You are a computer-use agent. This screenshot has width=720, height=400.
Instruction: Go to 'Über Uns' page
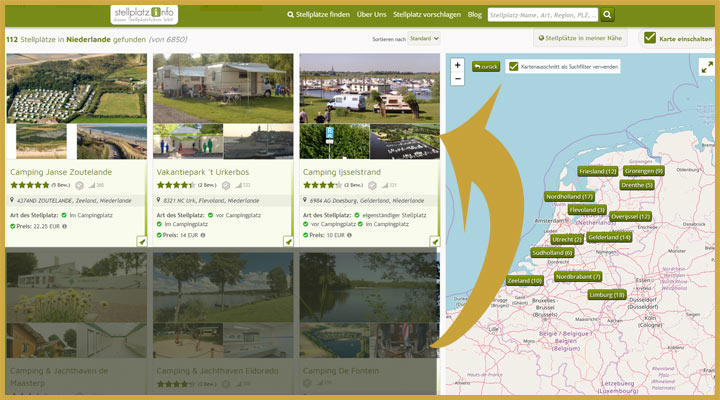tap(373, 15)
